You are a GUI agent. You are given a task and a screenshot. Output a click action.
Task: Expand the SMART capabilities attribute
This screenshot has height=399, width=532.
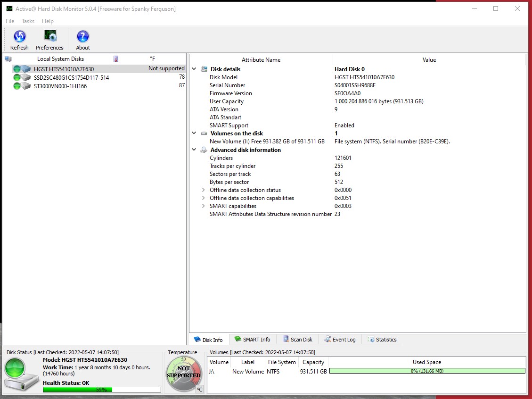(203, 206)
